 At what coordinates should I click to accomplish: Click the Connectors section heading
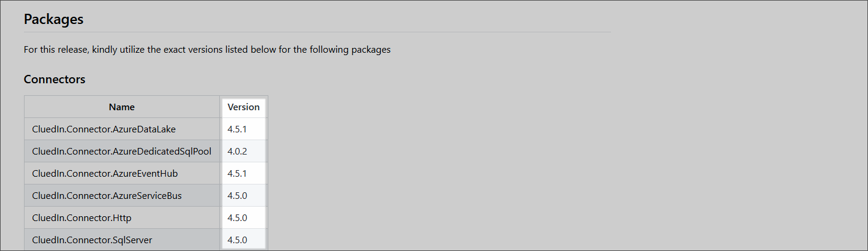pyautogui.click(x=55, y=79)
